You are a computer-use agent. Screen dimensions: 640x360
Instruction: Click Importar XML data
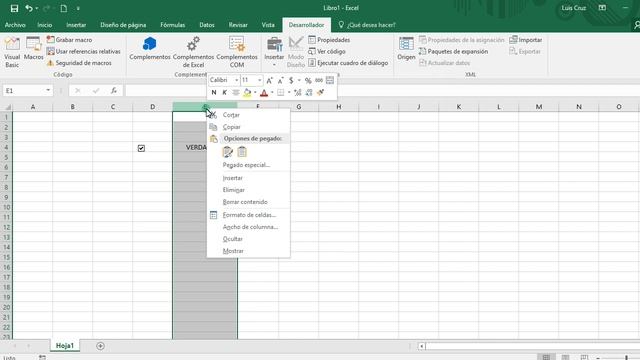click(526, 40)
